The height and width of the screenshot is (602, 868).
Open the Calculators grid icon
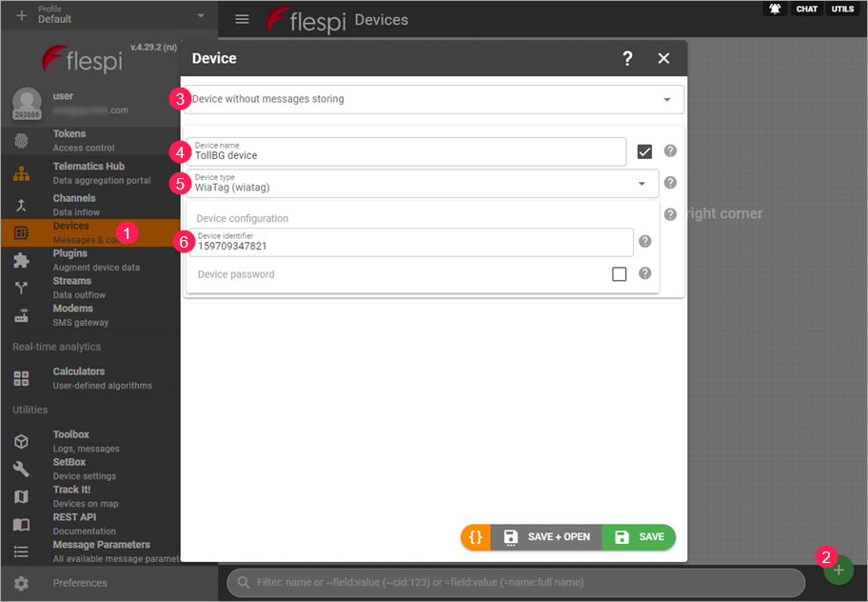pos(22,378)
